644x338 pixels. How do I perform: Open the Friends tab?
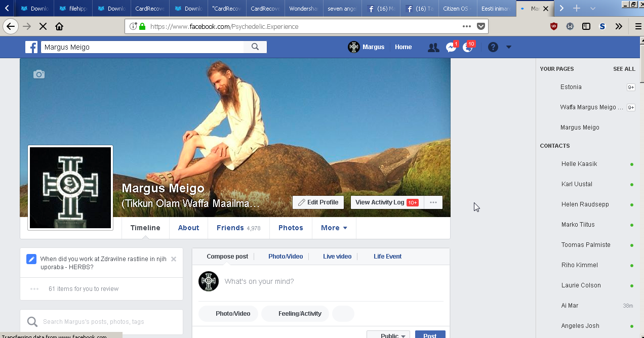(238, 228)
